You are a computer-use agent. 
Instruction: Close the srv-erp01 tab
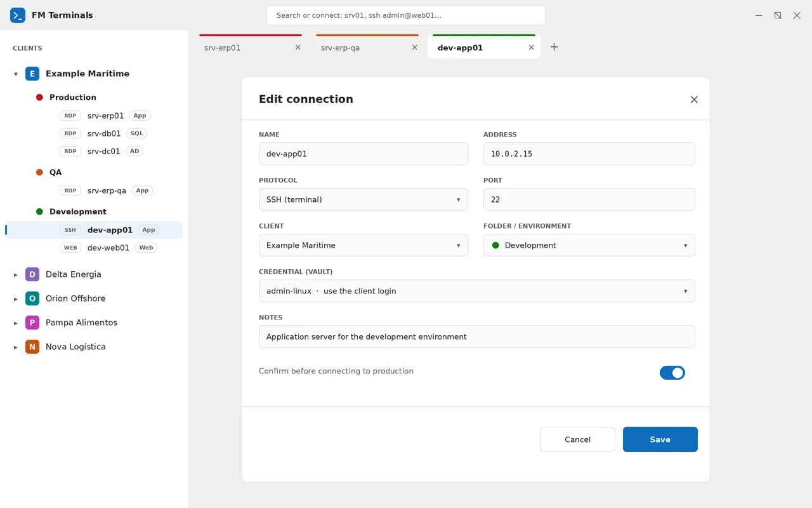click(298, 48)
